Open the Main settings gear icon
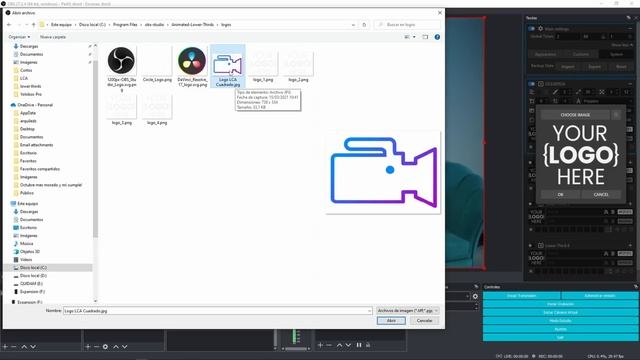This screenshot has height=360, width=640. tap(540, 29)
